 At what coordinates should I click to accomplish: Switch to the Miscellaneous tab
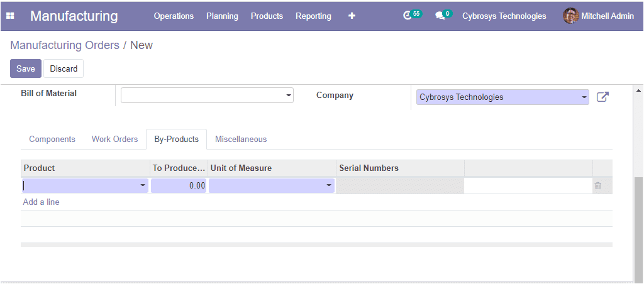[241, 139]
